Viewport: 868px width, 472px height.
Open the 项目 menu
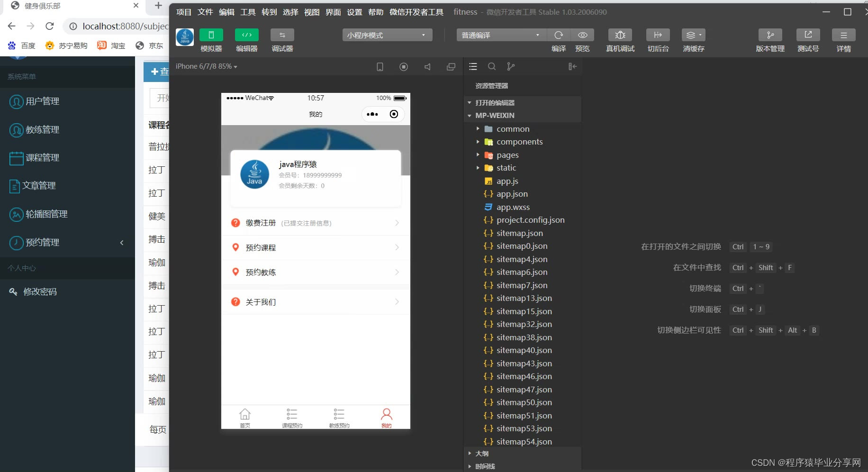184,12
